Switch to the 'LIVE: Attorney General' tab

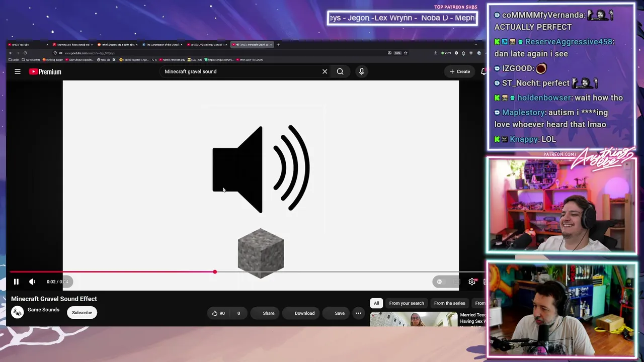pos(207,45)
